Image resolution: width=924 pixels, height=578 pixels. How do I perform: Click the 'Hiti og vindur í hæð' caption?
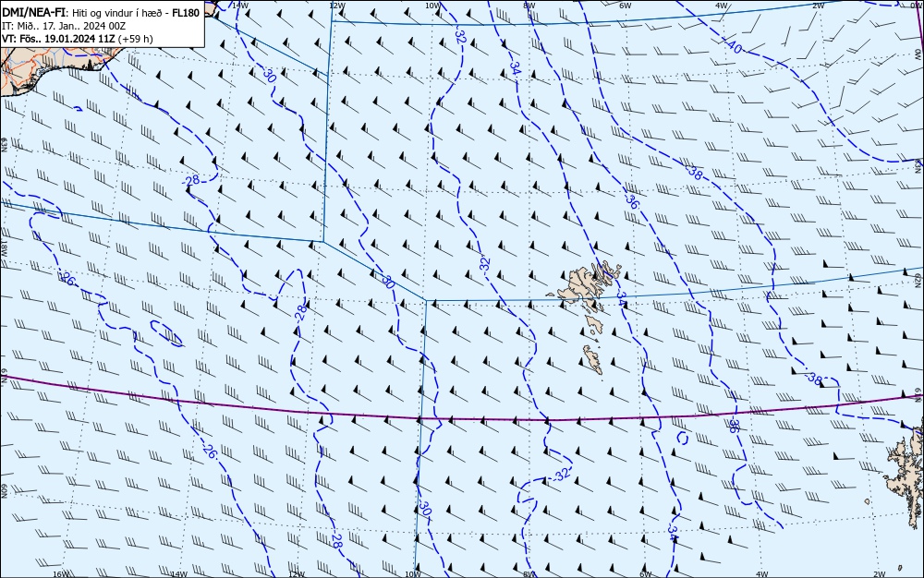118,13
